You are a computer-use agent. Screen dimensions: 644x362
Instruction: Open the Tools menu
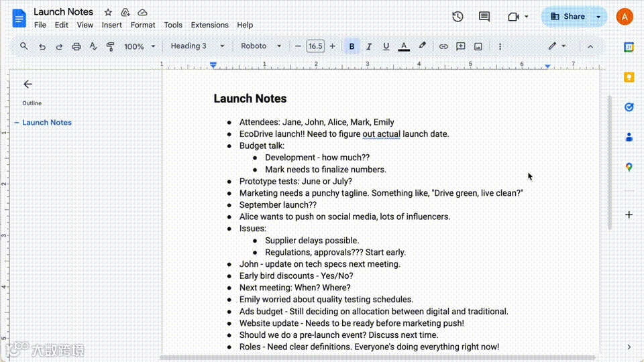173,25
